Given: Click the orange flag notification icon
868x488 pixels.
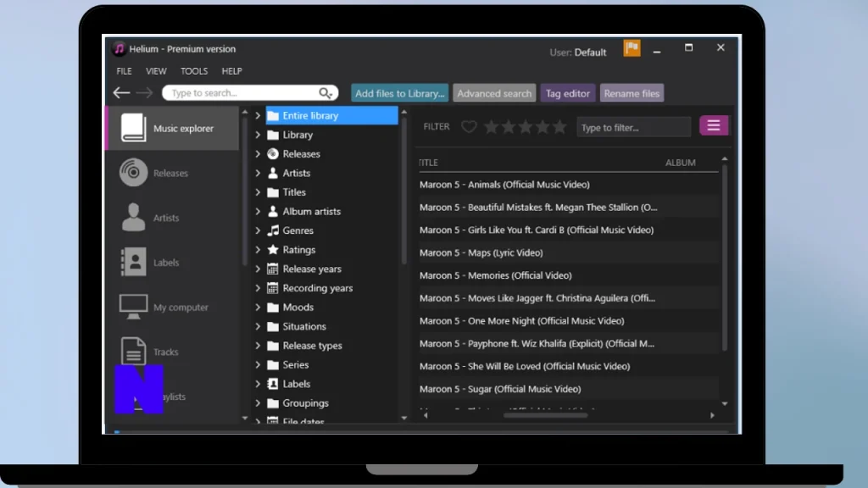Looking at the screenshot, I should coord(632,48).
